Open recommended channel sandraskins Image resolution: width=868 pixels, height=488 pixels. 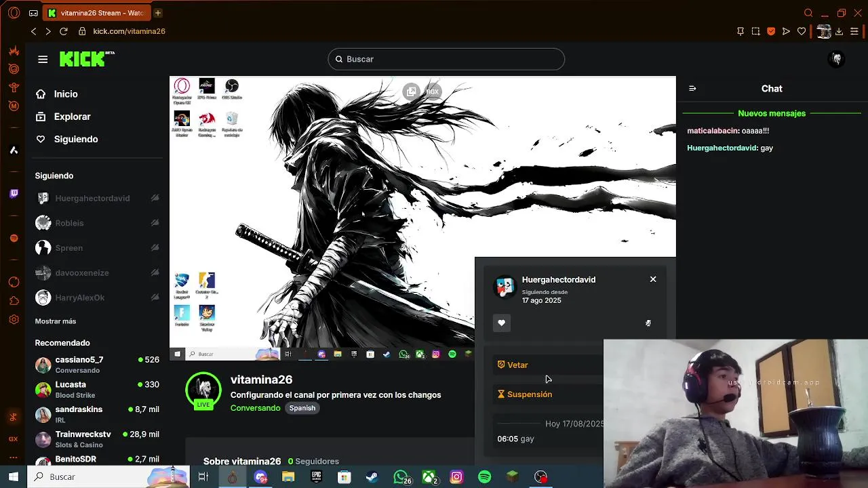pos(97,415)
